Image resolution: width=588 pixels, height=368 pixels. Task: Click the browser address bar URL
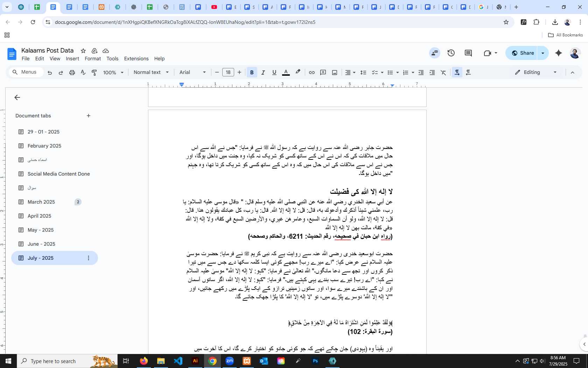pos(185,22)
